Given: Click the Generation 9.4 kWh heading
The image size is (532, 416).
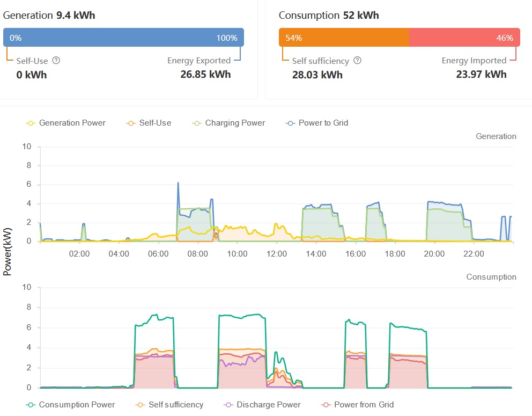Looking at the screenshot, I should point(49,15).
